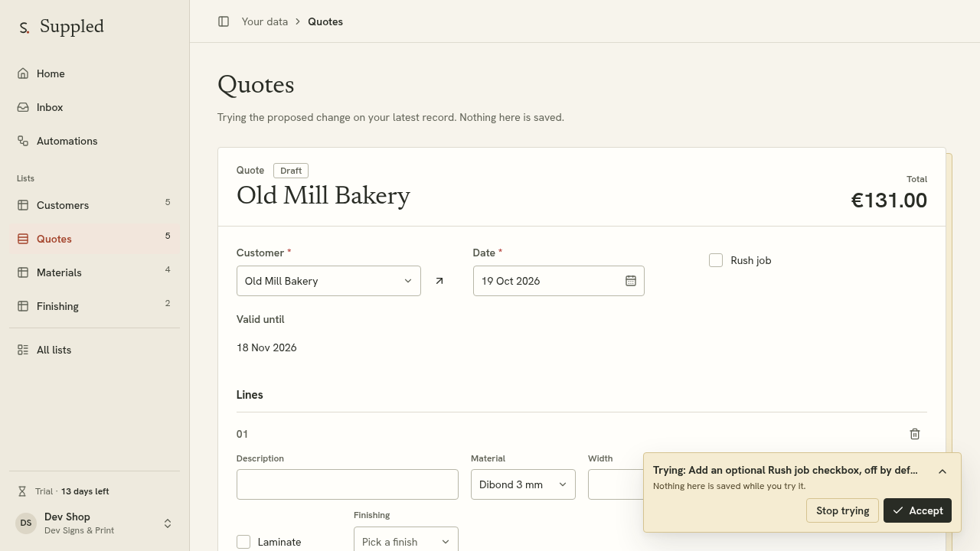
Task: Click the 'Old Mill Bakery' quote heading
Action: click(323, 196)
